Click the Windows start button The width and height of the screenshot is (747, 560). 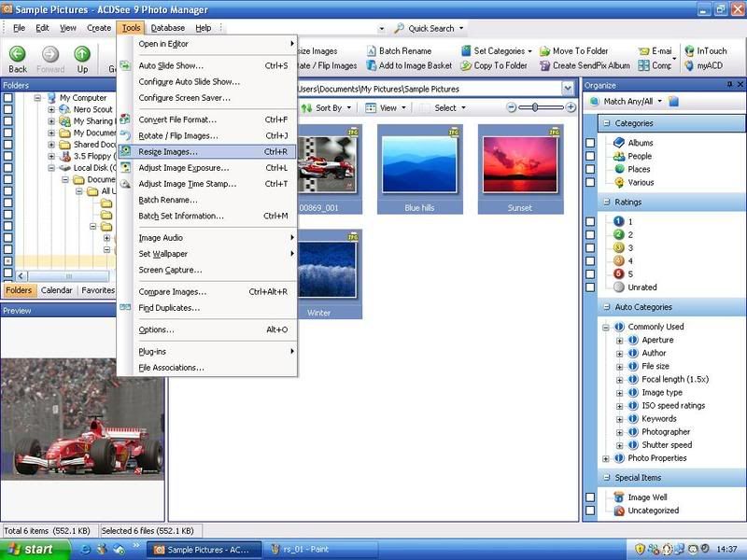click(35, 550)
